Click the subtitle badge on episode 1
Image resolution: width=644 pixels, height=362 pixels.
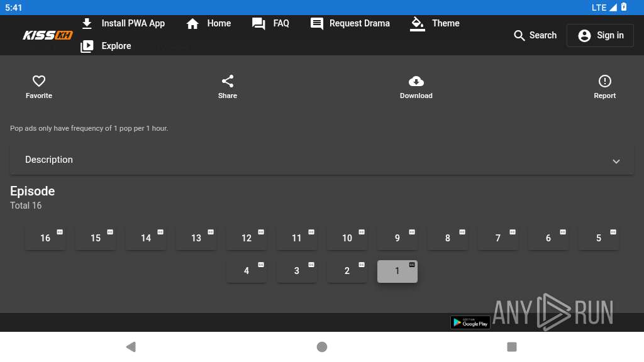(x=412, y=265)
